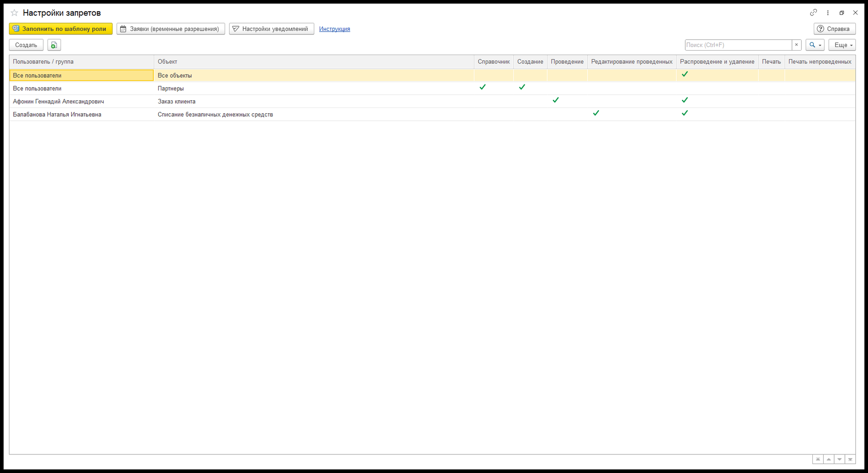Click the Проведение column header
The width and height of the screenshot is (868, 473).
point(567,62)
